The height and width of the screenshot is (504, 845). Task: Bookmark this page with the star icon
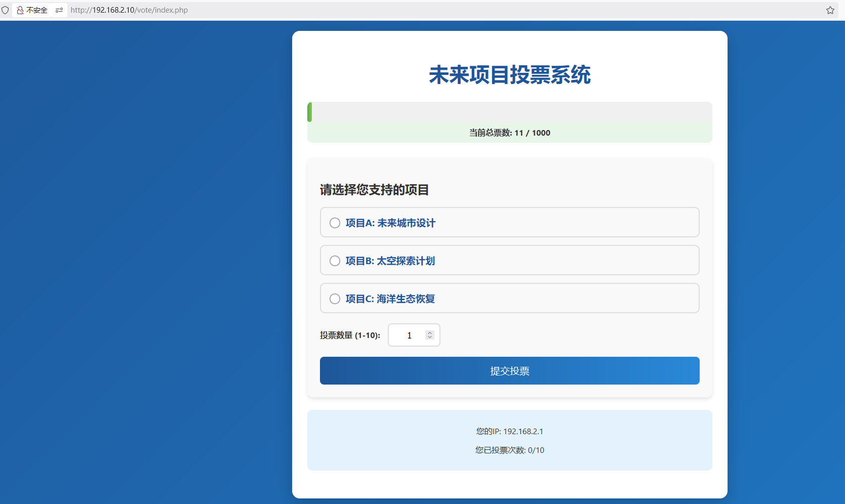830,10
